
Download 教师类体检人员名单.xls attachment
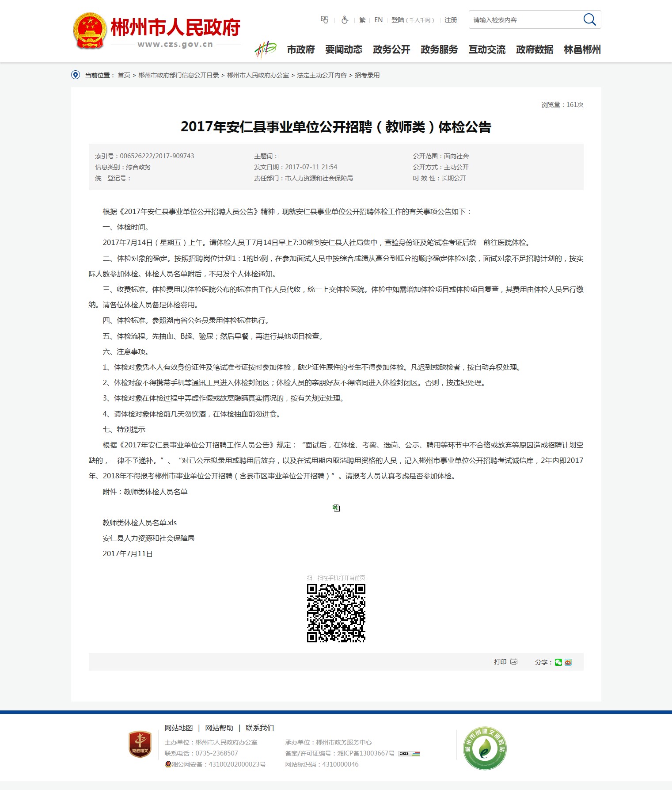[140, 523]
